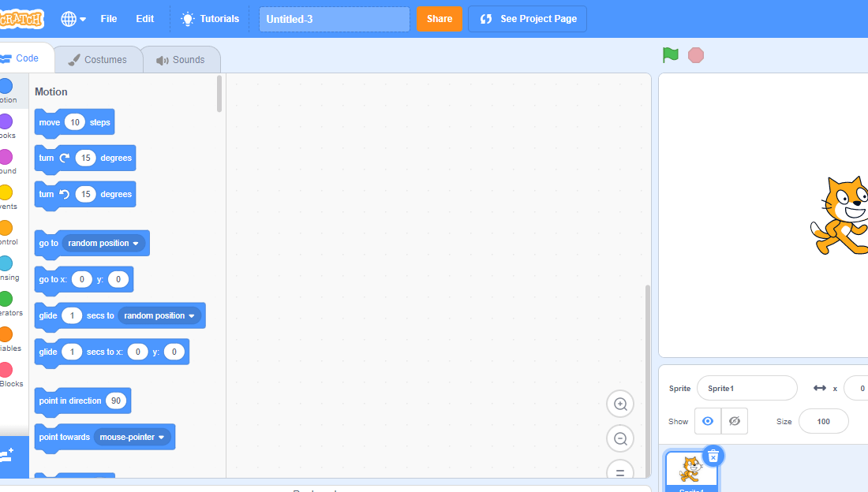Click the red stop sign
Image resolution: width=868 pixels, height=492 pixels.
[695, 54]
